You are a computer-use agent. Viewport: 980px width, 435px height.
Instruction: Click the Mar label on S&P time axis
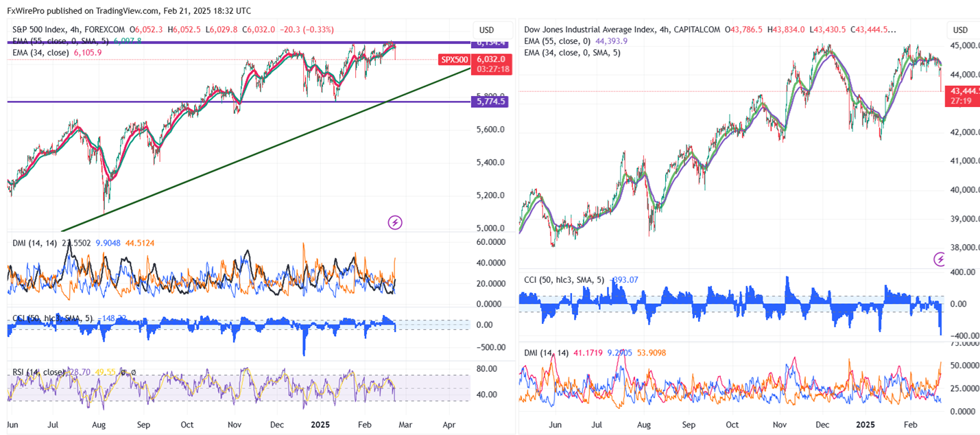coord(406,425)
